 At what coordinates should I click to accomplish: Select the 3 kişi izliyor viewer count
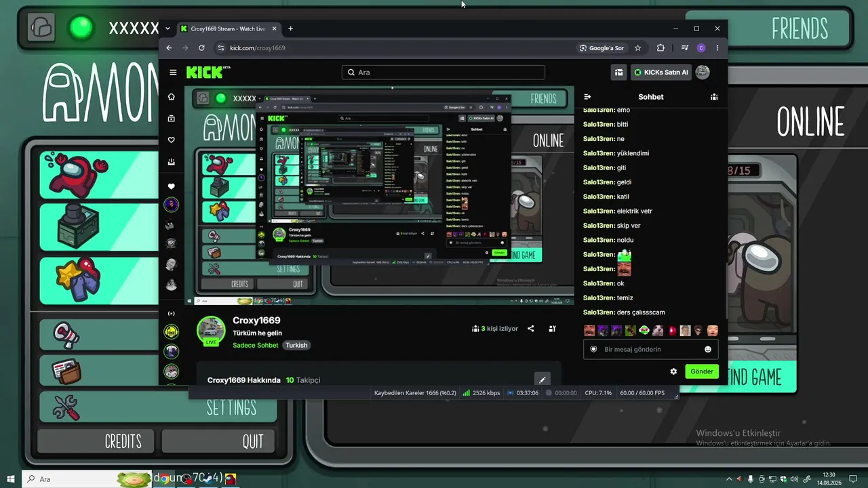[495, 329]
